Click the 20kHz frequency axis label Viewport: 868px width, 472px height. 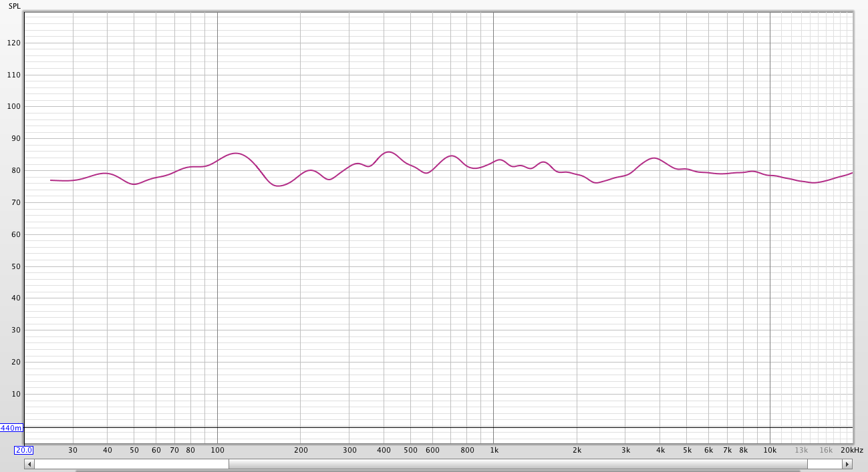pyautogui.click(x=852, y=450)
